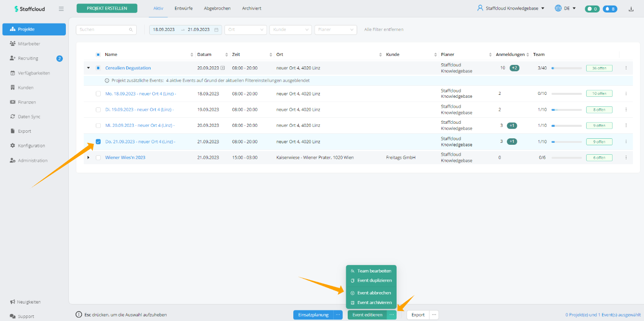The image size is (644, 321).
Task: Choose Team bearbeiten from popup menu
Action: tap(371, 271)
